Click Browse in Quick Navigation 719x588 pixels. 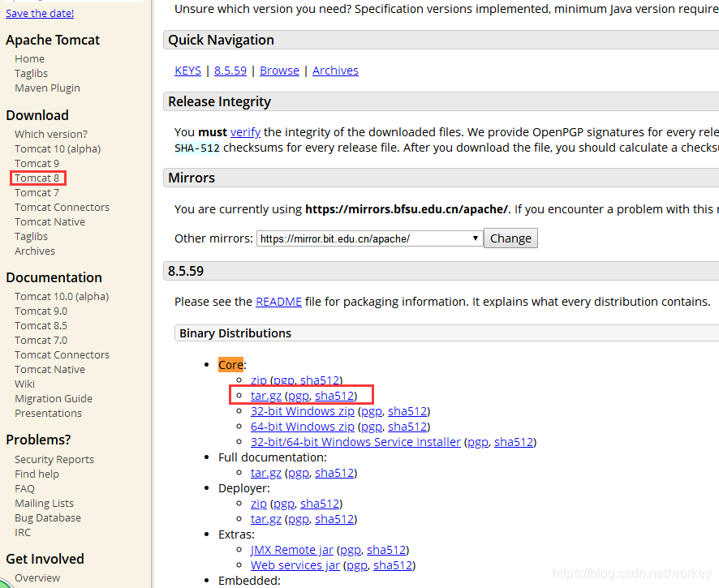click(279, 71)
